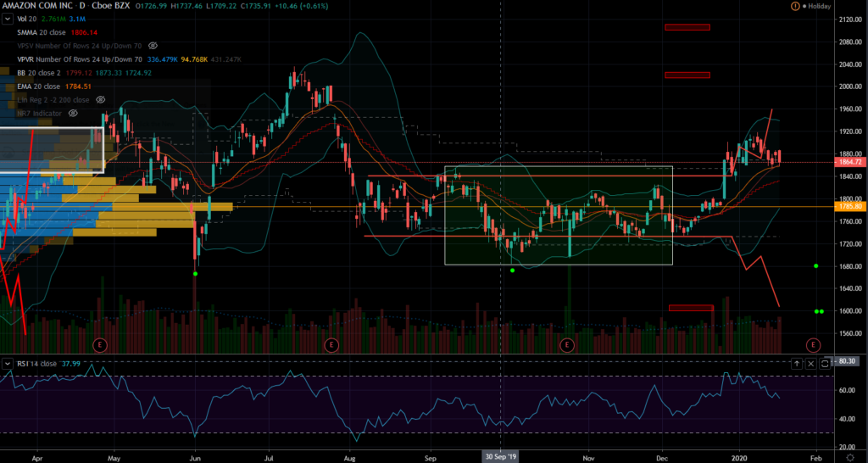Click the earnings marker near February 2020
The width and height of the screenshot is (868, 463).
812,345
